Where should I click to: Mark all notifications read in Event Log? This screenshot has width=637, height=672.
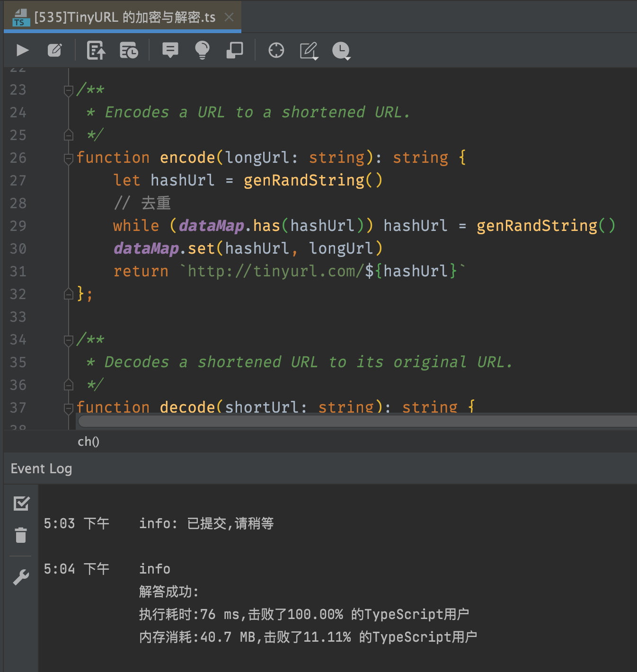21,503
